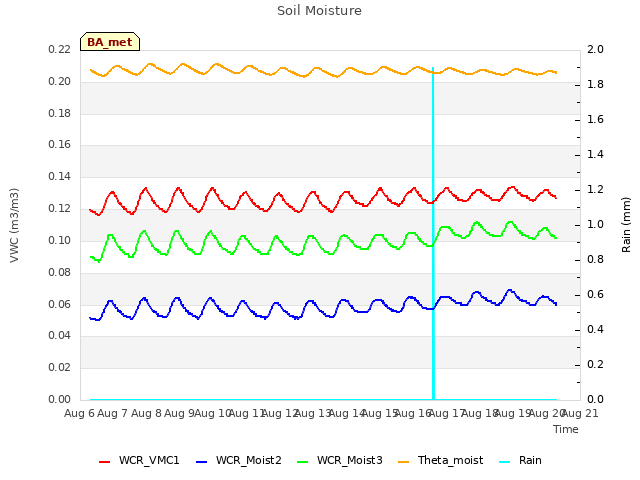Click the 0.00 left axis value
This screenshot has height=480, width=640.
60,399
